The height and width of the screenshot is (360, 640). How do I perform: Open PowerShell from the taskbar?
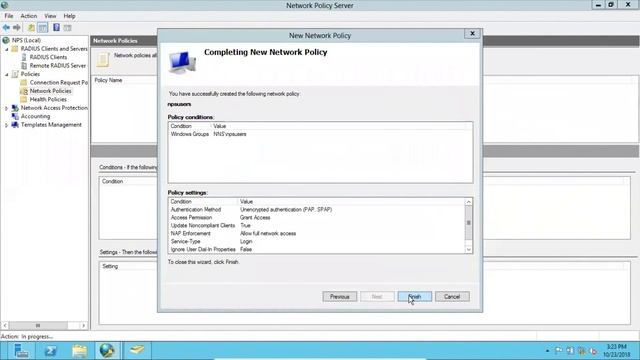(51, 351)
